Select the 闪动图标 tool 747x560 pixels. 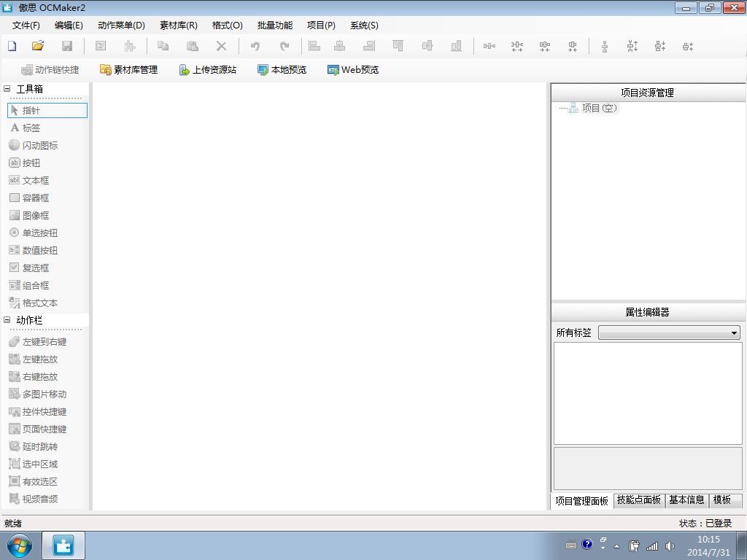(34, 145)
